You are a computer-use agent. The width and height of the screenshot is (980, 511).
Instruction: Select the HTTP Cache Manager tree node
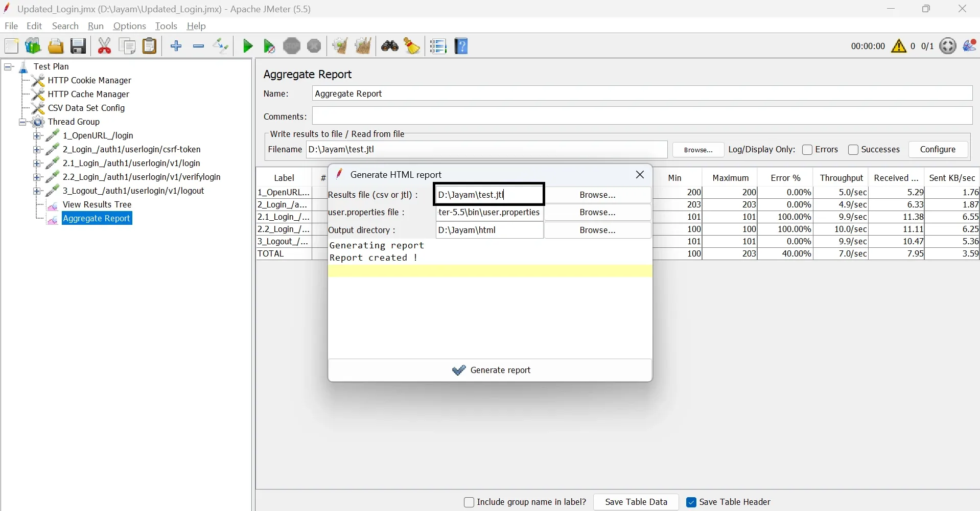coord(88,94)
